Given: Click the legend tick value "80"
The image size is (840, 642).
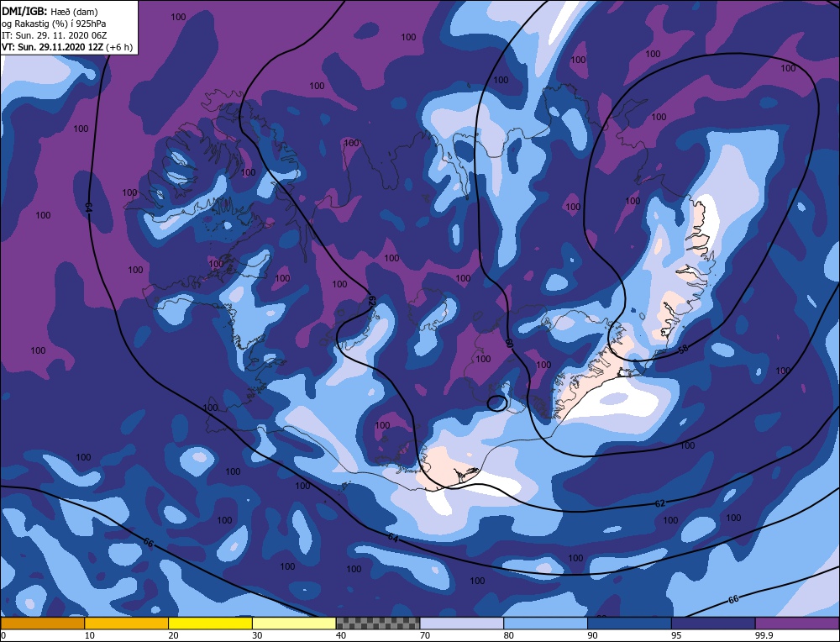Looking at the screenshot, I should [x=508, y=635].
